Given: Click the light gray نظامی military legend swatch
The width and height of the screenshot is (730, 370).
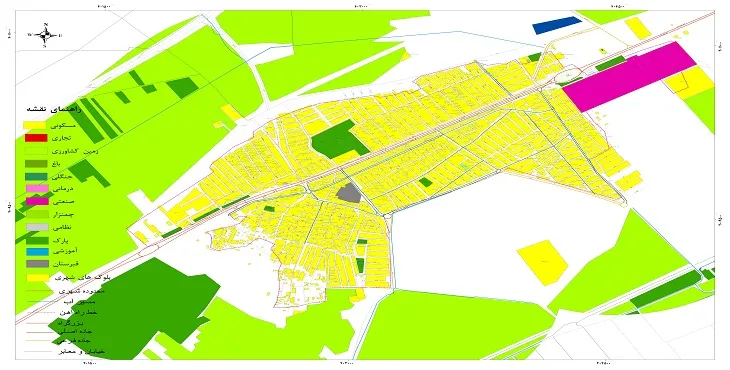Looking at the screenshot, I should (x=36, y=228).
